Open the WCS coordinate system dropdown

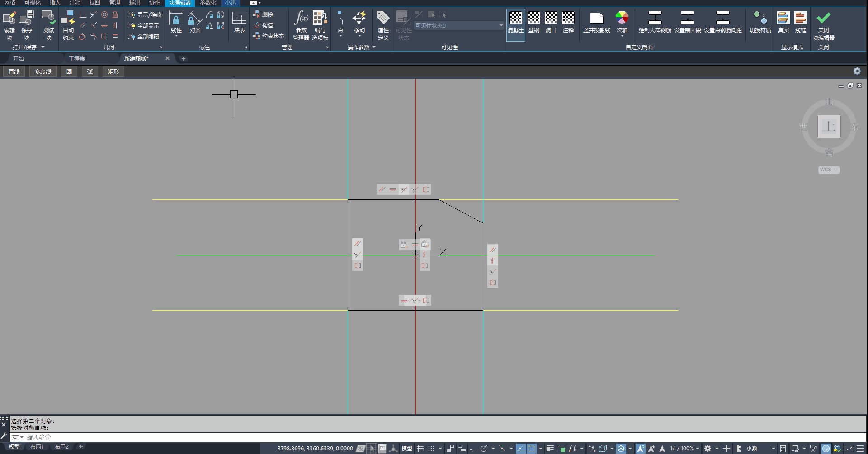point(829,170)
